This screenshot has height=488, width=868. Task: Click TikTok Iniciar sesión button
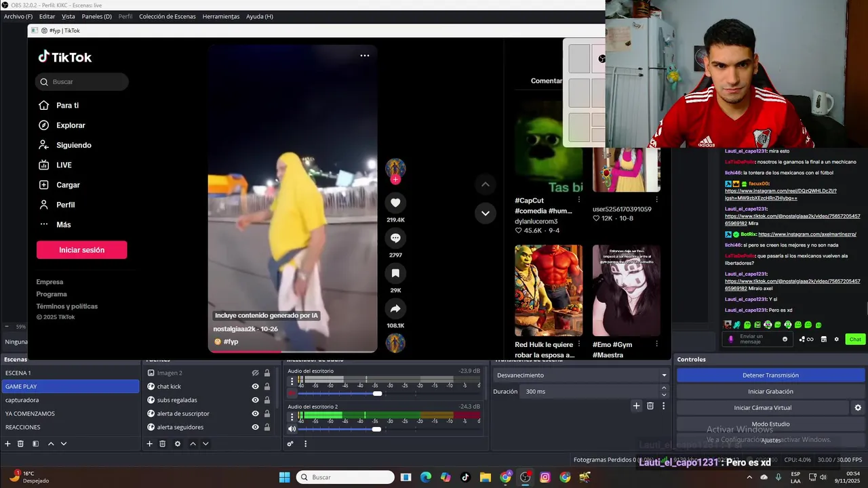pos(81,250)
